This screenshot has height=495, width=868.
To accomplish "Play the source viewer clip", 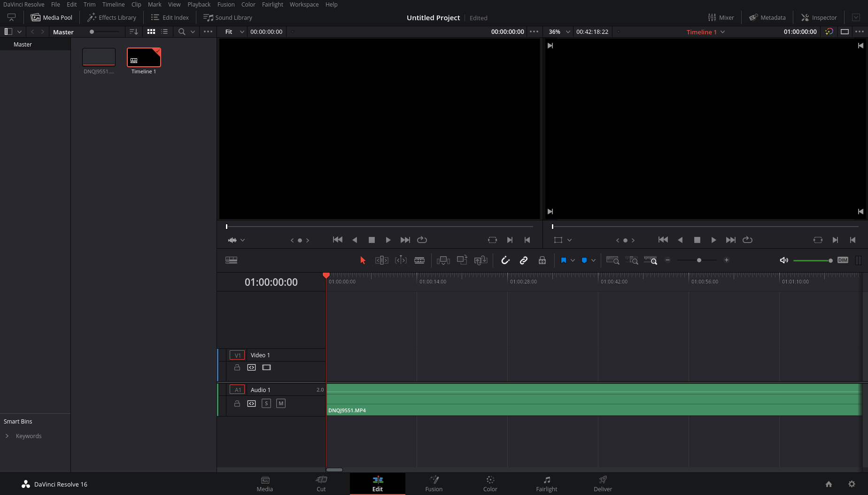I will [x=388, y=240].
